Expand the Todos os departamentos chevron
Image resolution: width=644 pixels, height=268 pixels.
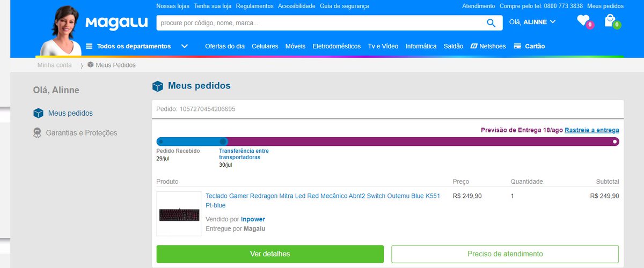click(x=185, y=46)
